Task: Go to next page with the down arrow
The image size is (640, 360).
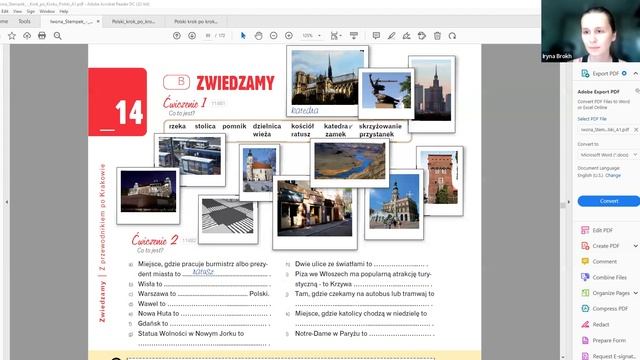Action: point(192,36)
